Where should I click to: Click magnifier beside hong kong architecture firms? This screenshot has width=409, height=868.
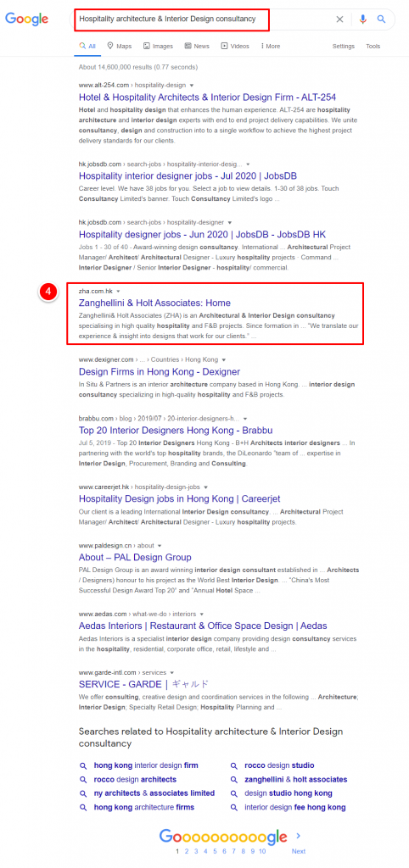point(83,808)
